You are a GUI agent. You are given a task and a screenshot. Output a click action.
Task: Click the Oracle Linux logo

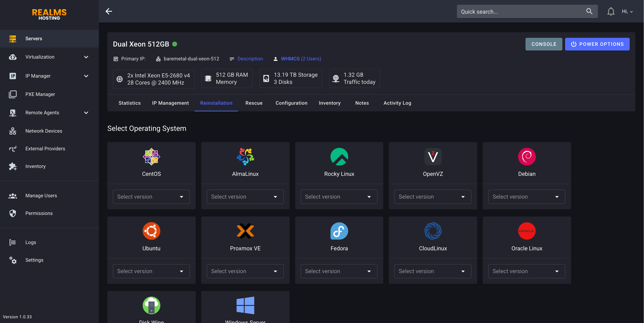pyautogui.click(x=527, y=231)
